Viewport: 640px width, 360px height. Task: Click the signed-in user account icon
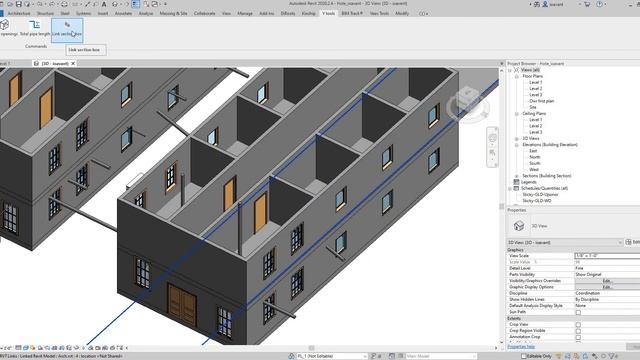(545, 4)
